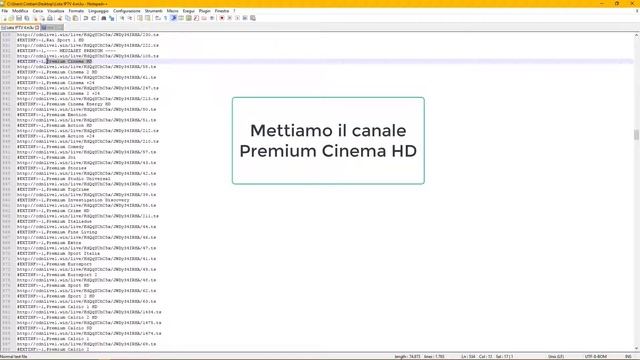Click the UTF-8-BOM encoding status field
640x360 pixels.
click(x=596, y=357)
